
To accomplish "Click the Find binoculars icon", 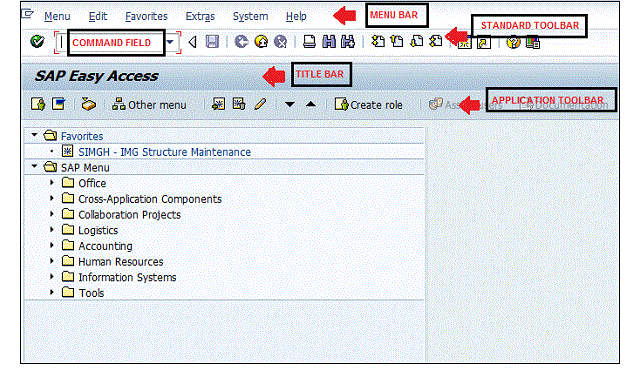I will coord(329,42).
